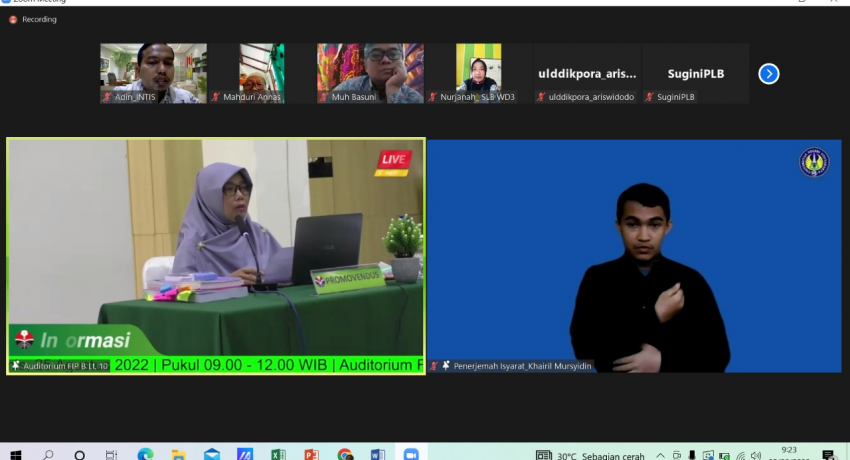Show next participants with the blue arrow button
Screen dimensions: 850x460
pyautogui.click(x=769, y=74)
